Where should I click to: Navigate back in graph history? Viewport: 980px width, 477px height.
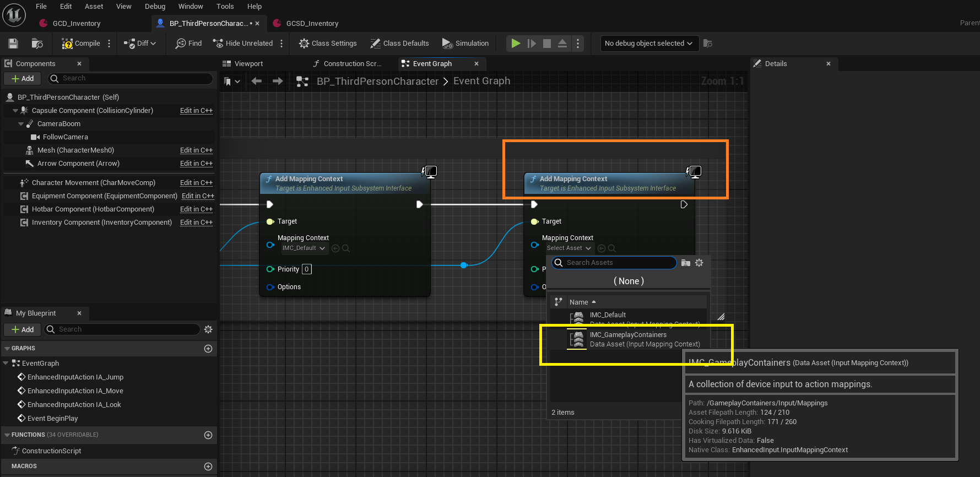(256, 82)
